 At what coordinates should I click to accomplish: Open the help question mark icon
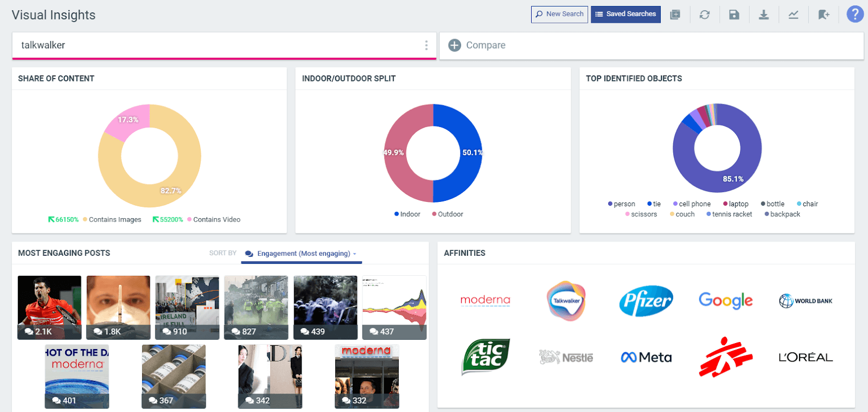855,14
